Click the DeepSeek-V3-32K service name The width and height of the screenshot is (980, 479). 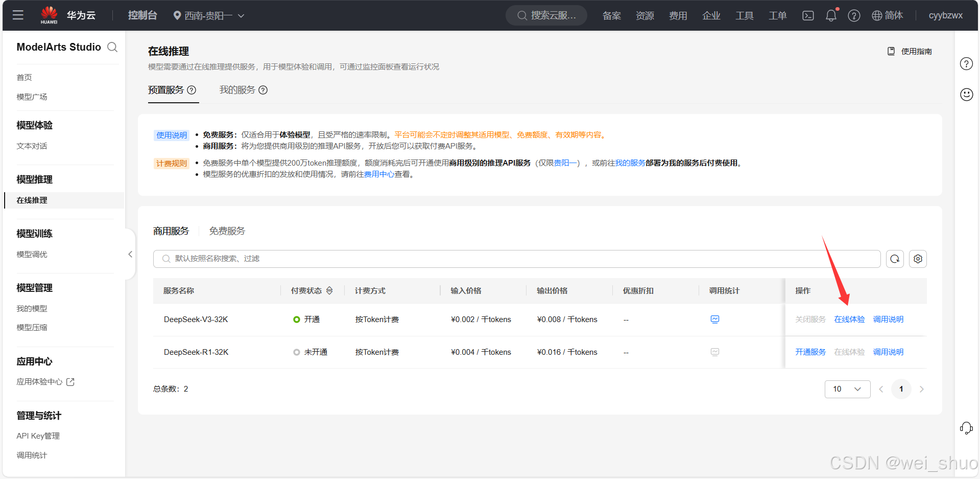tap(196, 320)
